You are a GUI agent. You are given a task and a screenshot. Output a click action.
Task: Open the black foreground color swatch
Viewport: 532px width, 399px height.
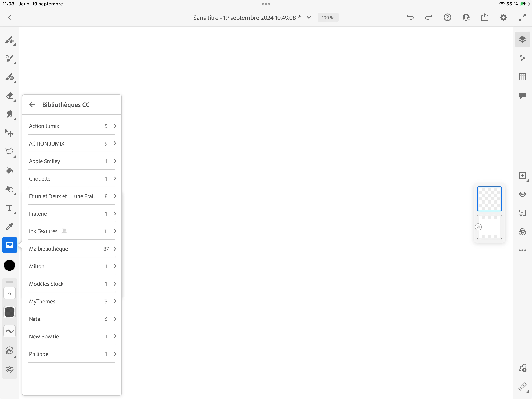[x=9, y=265]
